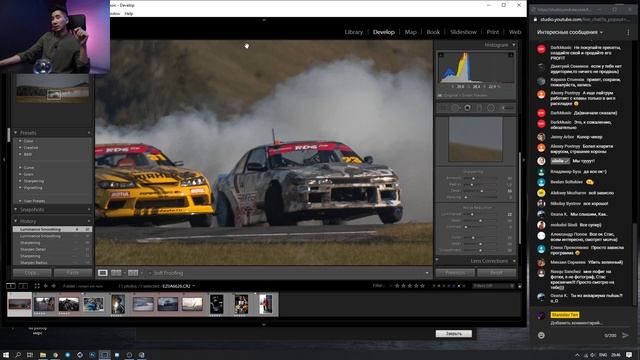Open toolbar options dropdown arrow
The width and height of the screenshot is (640, 360).
pyautogui.click(x=427, y=273)
